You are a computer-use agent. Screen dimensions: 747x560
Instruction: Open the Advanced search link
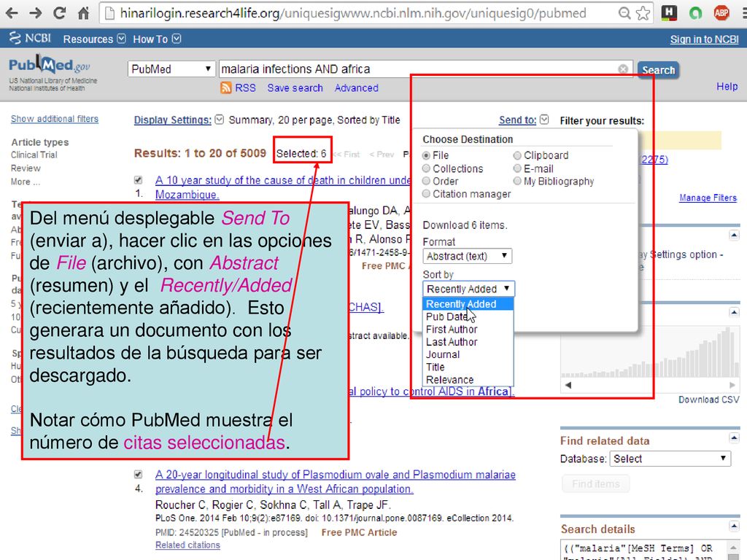click(356, 88)
